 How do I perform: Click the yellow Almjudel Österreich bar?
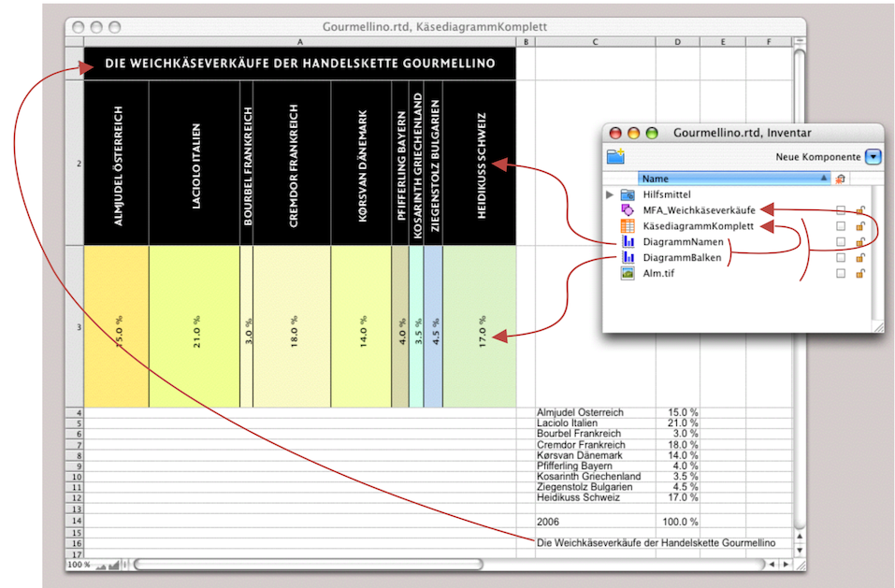[117, 327]
